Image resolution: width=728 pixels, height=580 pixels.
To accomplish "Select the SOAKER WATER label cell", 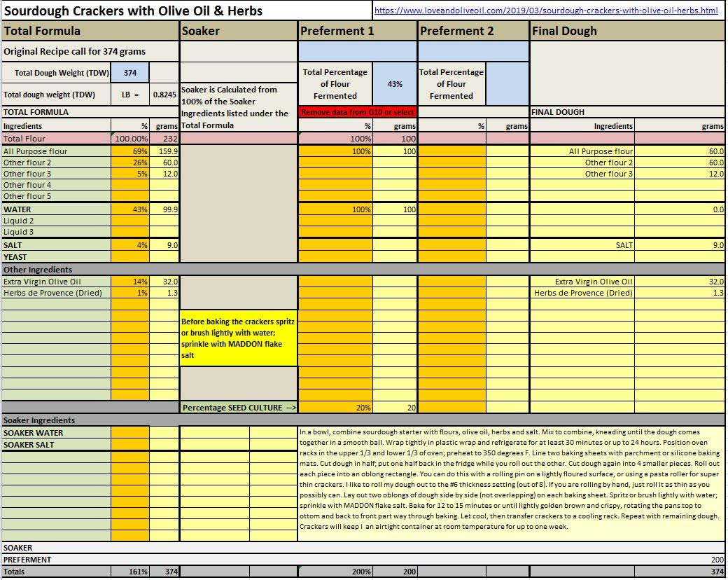I will coord(56,433).
